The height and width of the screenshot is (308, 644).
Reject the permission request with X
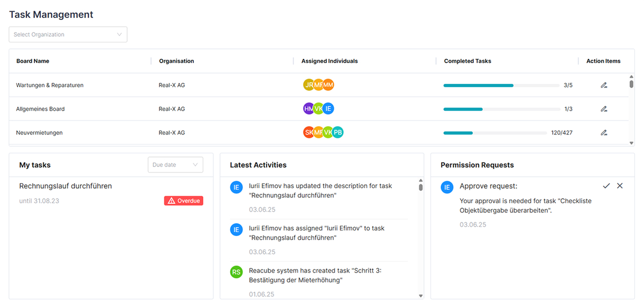click(x=620, y=185)
